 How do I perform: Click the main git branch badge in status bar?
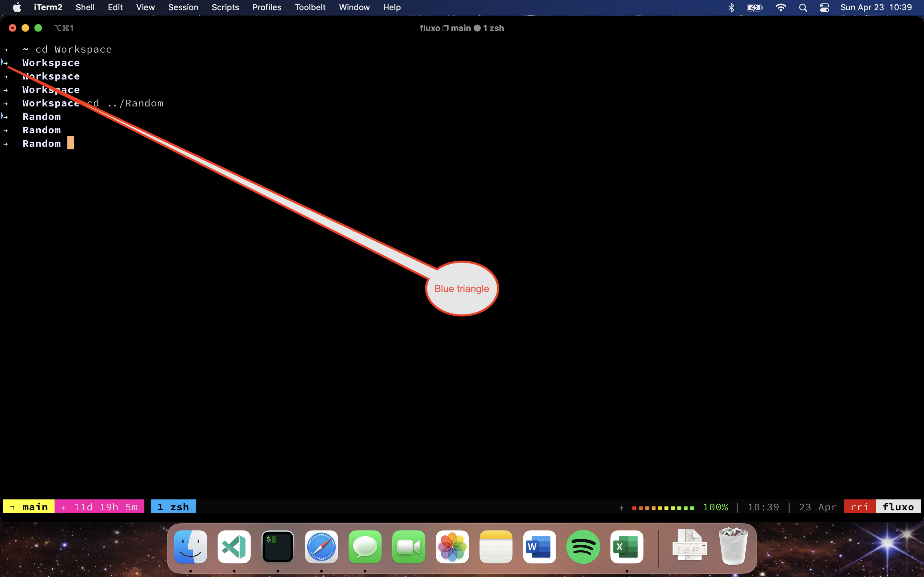pyautogui.click(x=29, y=506)
